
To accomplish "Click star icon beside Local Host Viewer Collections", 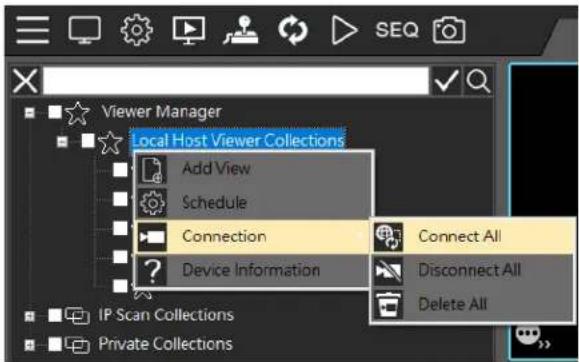I will (x=110, y=143).
